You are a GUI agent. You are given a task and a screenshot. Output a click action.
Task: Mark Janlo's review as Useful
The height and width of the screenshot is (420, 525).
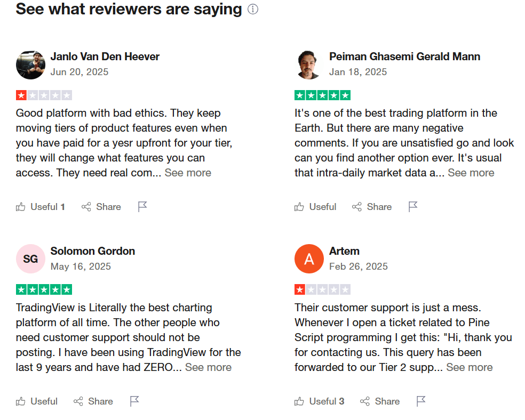point(40,207)
